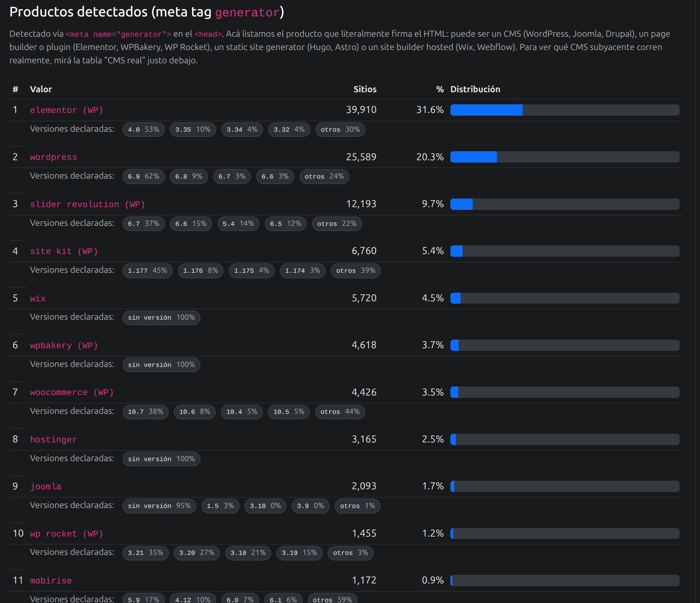This screenshot has width=700, height=603.
Task: Click the wordpress 20.3% distribution bar
Action: (565, 157)
